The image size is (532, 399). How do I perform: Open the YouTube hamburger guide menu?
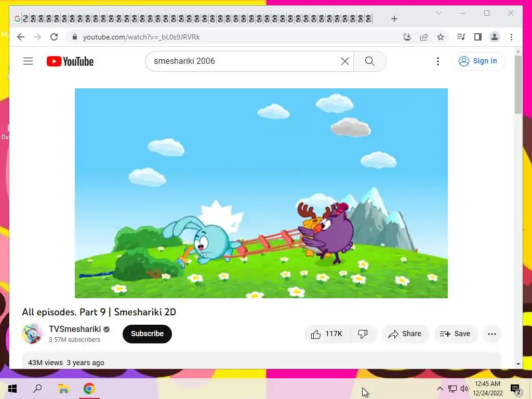[x=28, y=61]
